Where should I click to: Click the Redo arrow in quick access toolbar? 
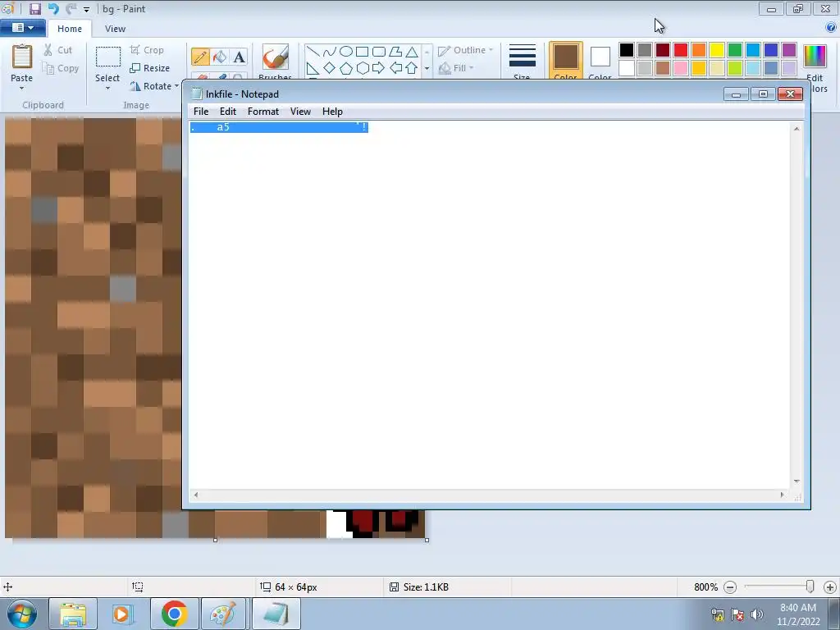coord(71,8)
